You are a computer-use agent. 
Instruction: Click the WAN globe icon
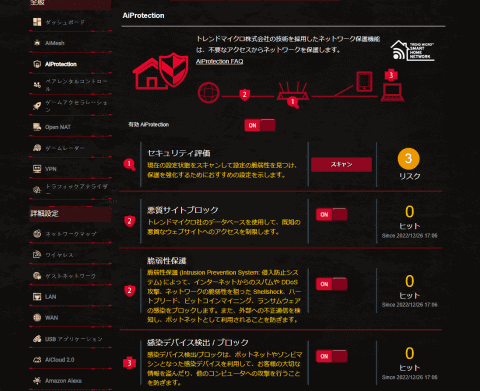(37, 317)
